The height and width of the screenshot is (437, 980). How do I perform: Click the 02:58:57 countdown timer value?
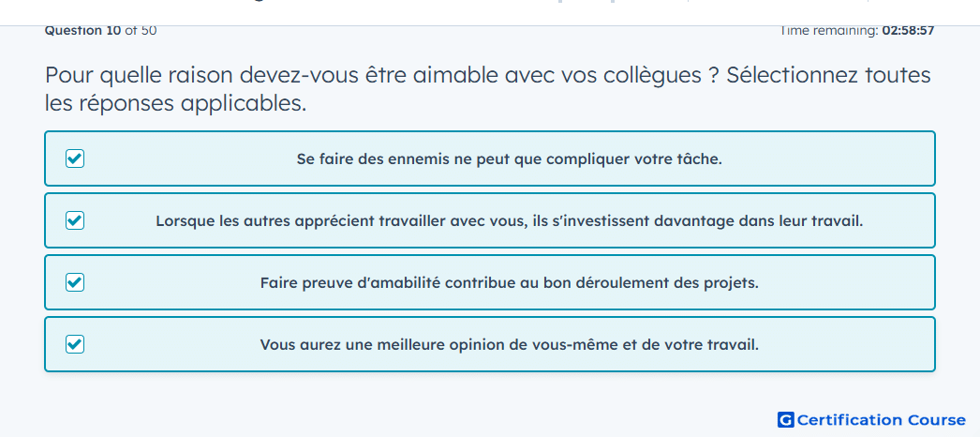pos(908,31)
